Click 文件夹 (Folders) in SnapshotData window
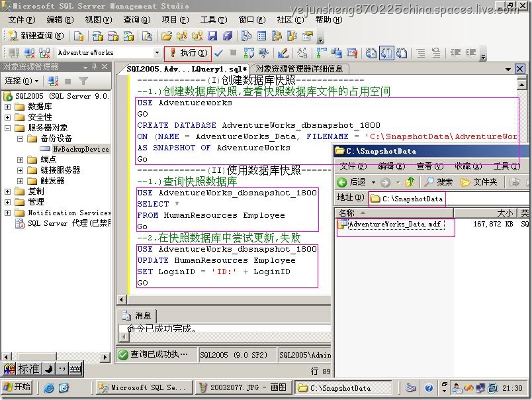 click(478, 182)
